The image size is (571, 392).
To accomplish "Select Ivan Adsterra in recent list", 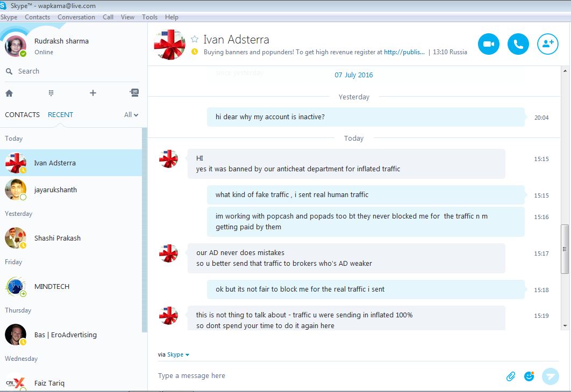I will click(71, 163).
